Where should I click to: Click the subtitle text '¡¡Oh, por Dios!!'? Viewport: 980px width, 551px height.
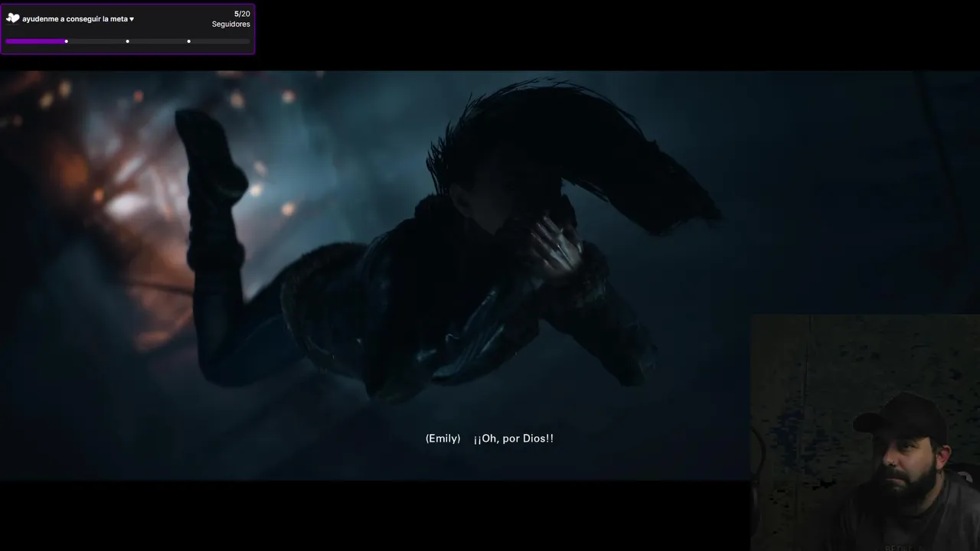click(513, 439)
